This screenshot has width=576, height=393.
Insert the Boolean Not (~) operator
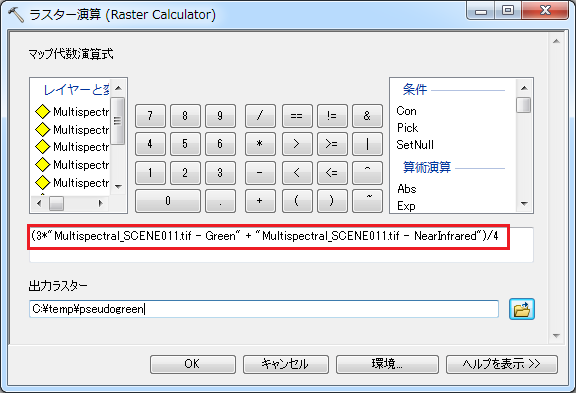367,201
